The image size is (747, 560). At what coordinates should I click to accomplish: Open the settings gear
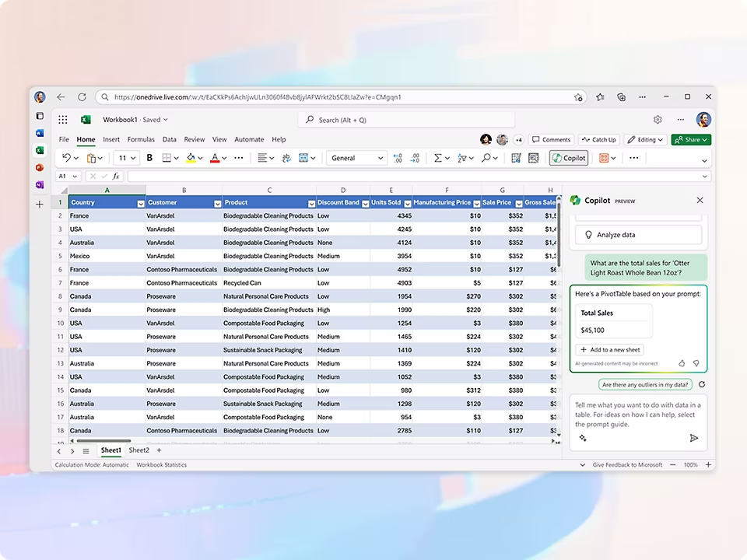pos(658,120)
